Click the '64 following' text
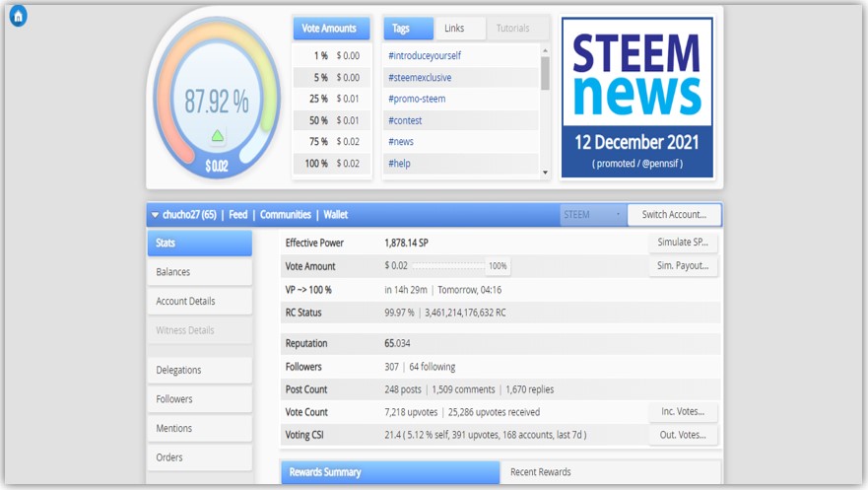Image resolution: width=868 pixels, height=490 pixels. coord(433,367)
